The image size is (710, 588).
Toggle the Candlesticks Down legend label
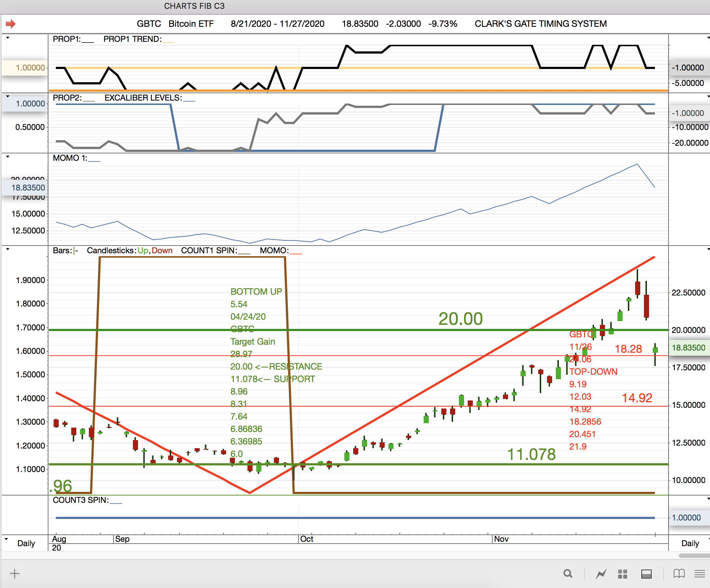coord(162,251)
